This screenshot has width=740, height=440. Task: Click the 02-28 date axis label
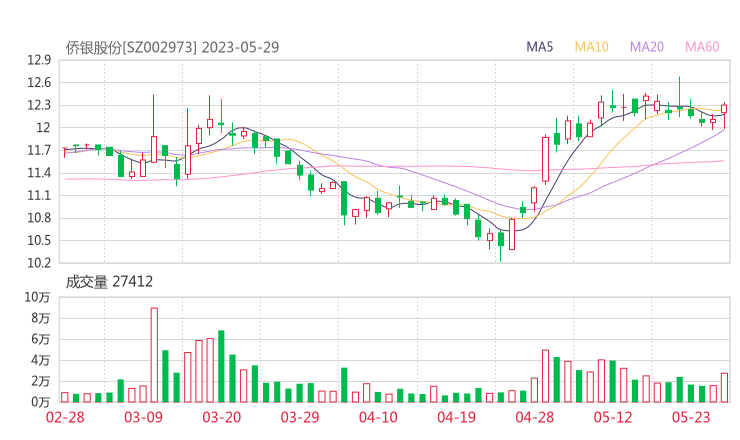[x=65, y=417]
